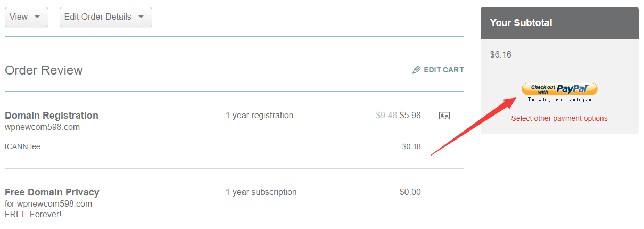Click the Order Review heading
644x229 pixels.
pyautogui.click(x=44, y=70)
